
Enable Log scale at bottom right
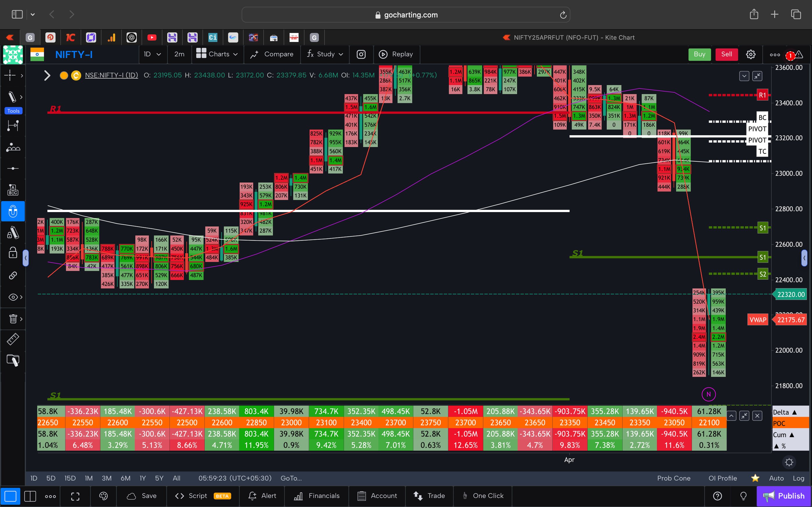pyautogui.click(x=799, y=478)
